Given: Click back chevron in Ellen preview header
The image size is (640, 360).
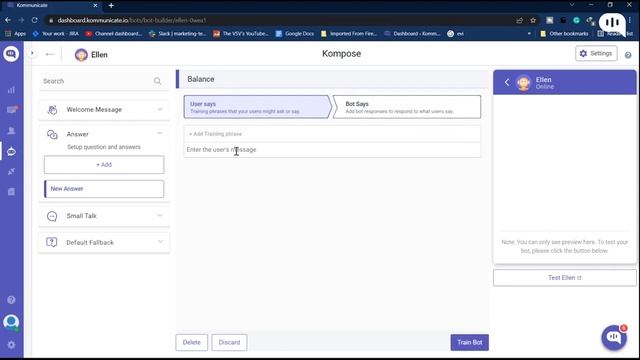Looking at the screenshot, I should point(507,82).
